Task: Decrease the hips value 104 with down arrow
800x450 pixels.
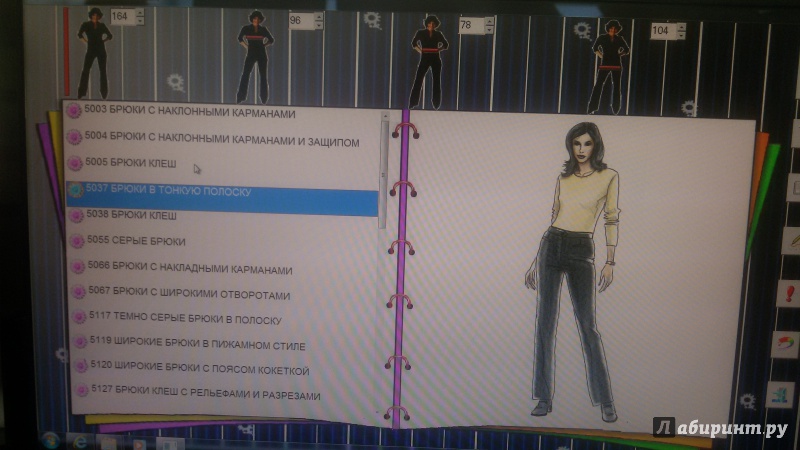Action: tap(682, 35)
